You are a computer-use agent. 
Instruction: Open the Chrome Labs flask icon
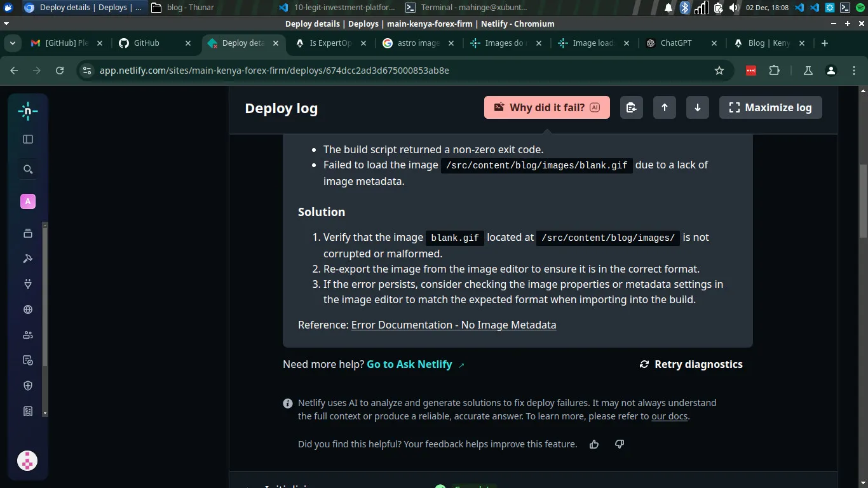pyautogui.click(x=808, y=71)
